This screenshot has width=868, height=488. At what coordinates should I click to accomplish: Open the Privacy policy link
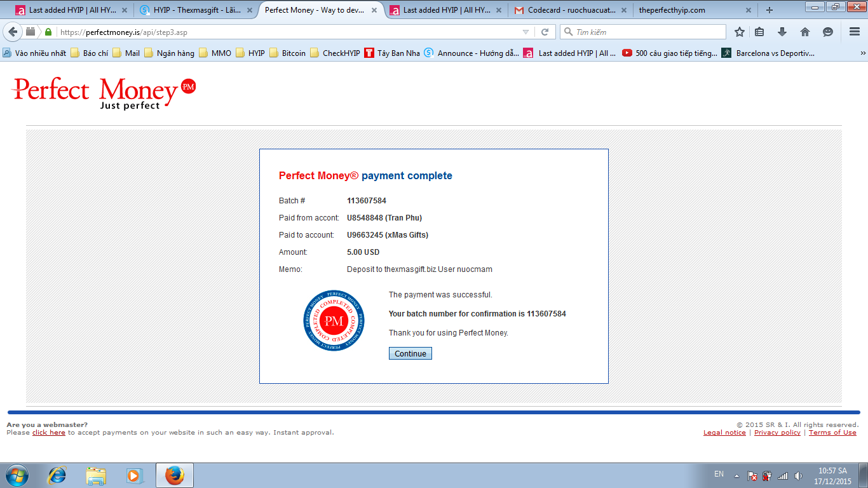[x=777, y=433]
